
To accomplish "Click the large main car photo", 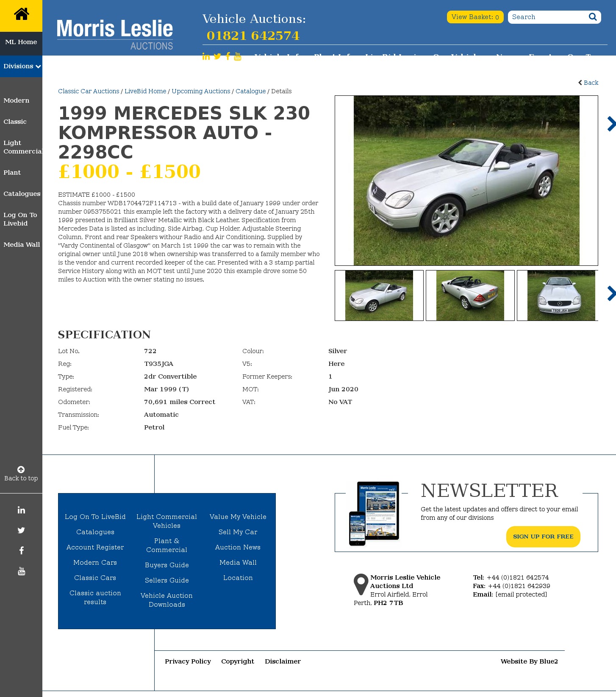I will pyautogui.click(x=466, y=181).
